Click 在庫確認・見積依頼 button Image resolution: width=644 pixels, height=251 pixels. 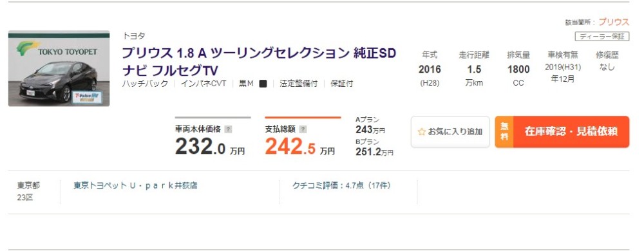[562, 132]
